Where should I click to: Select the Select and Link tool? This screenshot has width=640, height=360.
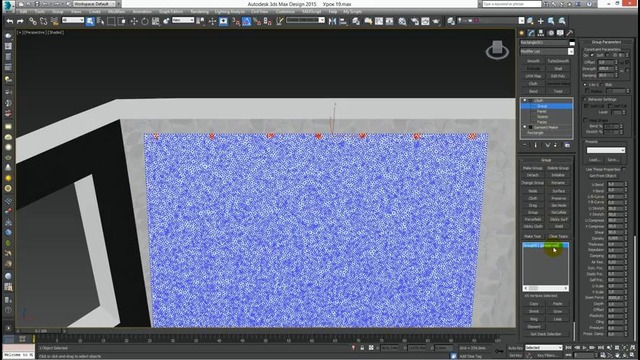tap(33, 21)
